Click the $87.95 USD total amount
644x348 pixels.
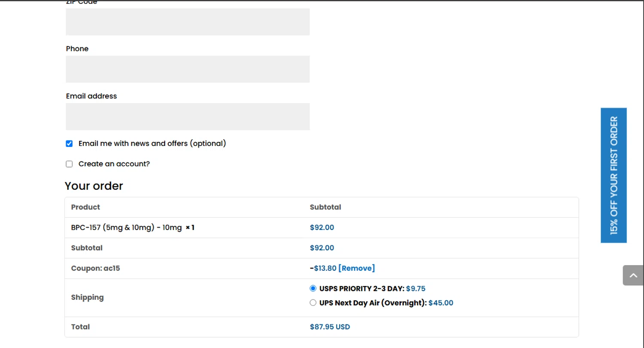tap(330, 327)
